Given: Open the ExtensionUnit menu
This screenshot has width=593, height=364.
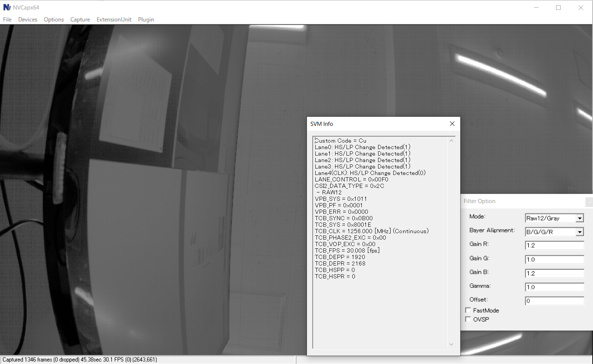Looking at the screenshot, I should 114,19.
